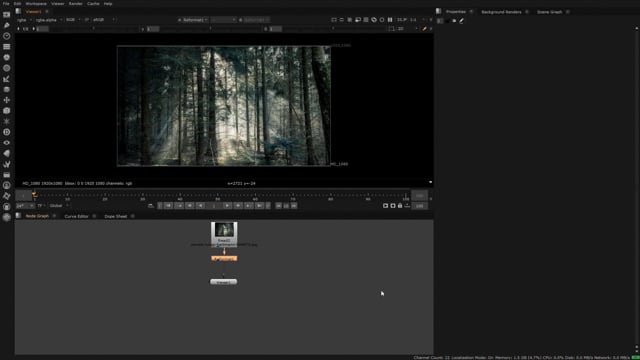Jump to the last frame button
Screen dimensions: 640x360
260,206
